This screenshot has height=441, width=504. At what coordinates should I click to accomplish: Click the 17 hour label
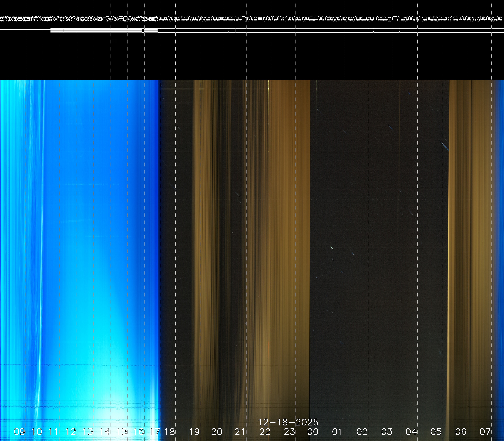[155, 432]
